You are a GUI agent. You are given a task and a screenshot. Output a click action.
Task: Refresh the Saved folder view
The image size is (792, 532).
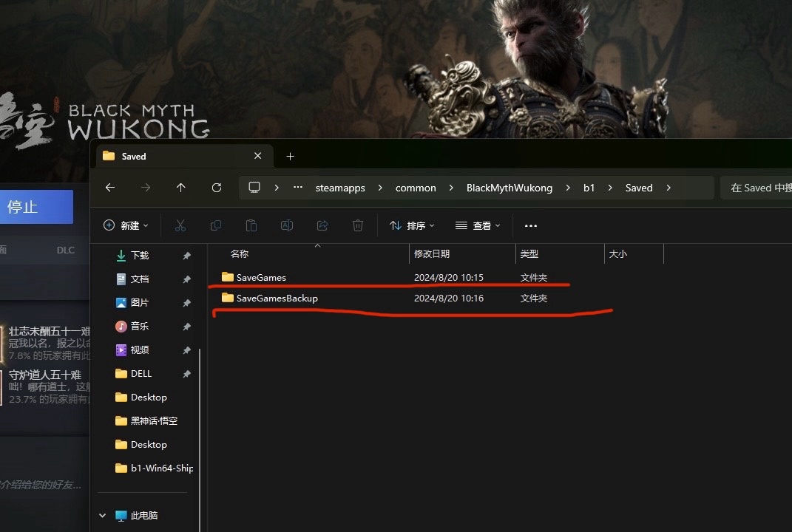coord(217,188)
